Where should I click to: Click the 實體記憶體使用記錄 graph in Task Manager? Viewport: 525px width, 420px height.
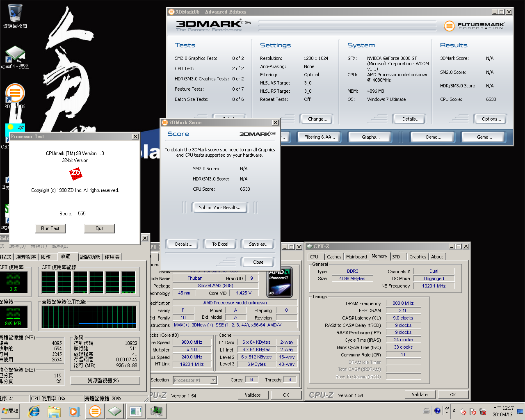pyautogui.click(x=89, y=317)
